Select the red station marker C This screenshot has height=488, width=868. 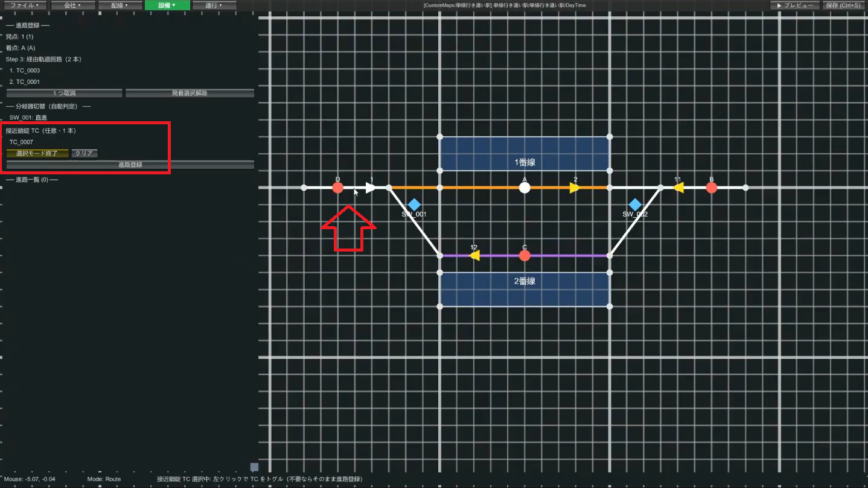[525, 255]
